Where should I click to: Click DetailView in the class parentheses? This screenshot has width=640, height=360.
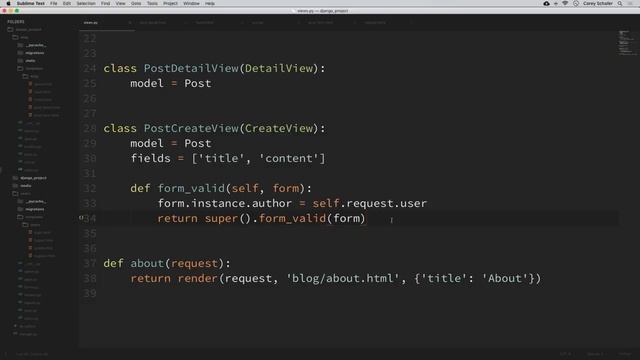pyautogui.click(x=279, y=69)
